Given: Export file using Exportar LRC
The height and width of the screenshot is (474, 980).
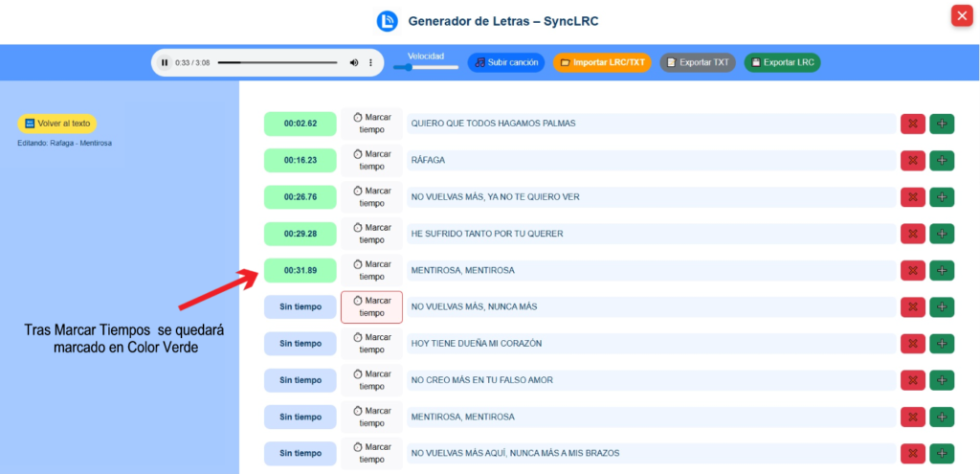Looking at the screenshot, I should click(x=782, y=62).
